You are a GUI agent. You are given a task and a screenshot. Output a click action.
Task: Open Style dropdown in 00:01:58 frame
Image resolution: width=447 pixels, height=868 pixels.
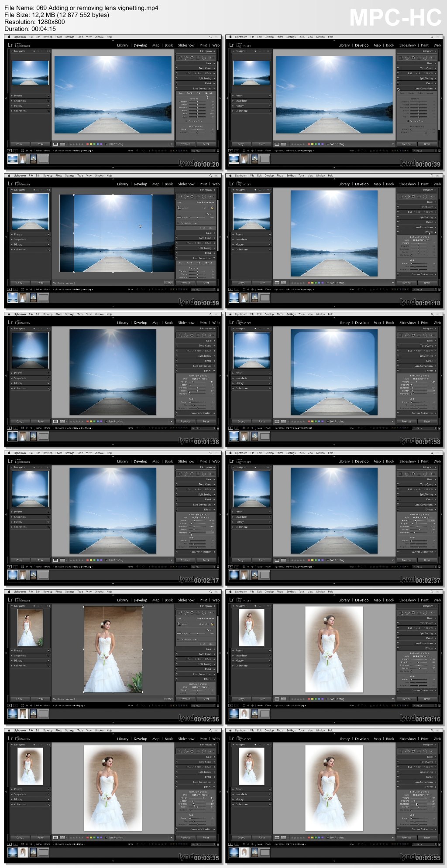click(x=421, y=379)
